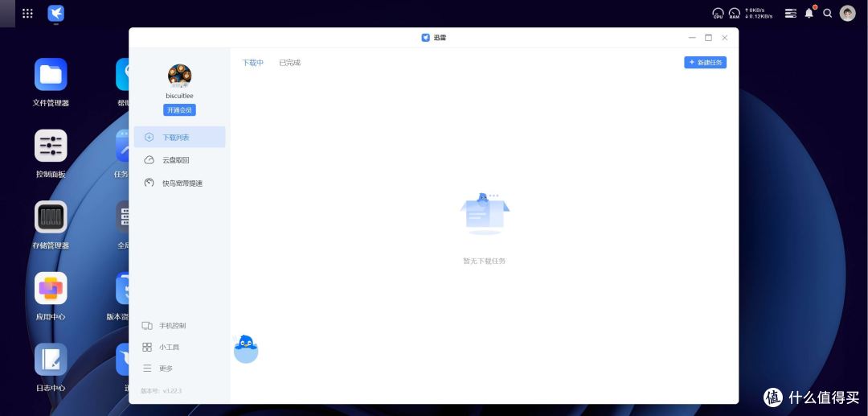Click the download list arrow icon
The height and width of the screenshot is (416, 868).
point(149,137)
